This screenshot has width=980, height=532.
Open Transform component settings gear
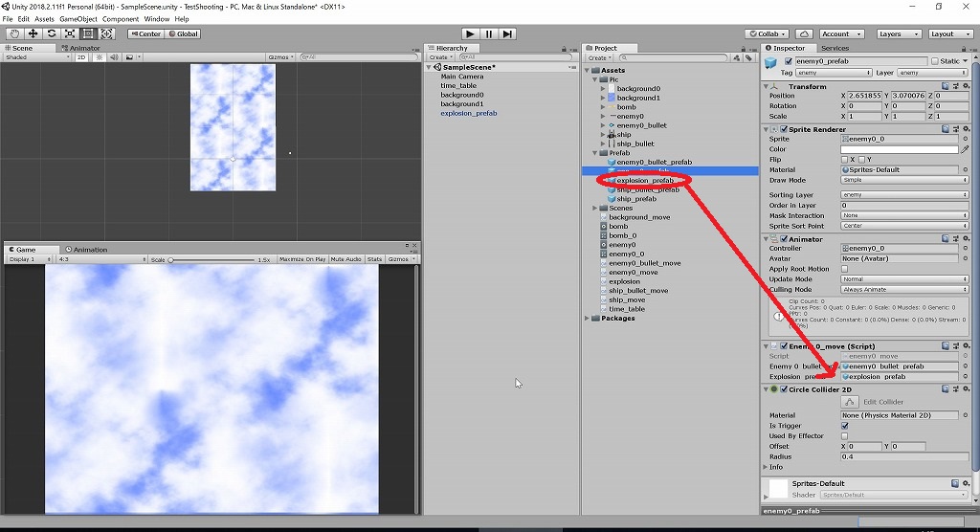pyautogui.click(x=967, y=86)
